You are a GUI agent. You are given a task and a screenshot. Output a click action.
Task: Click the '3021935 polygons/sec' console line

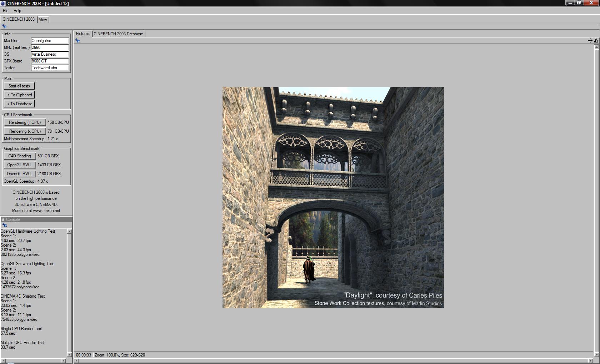[x=20, y=254]
